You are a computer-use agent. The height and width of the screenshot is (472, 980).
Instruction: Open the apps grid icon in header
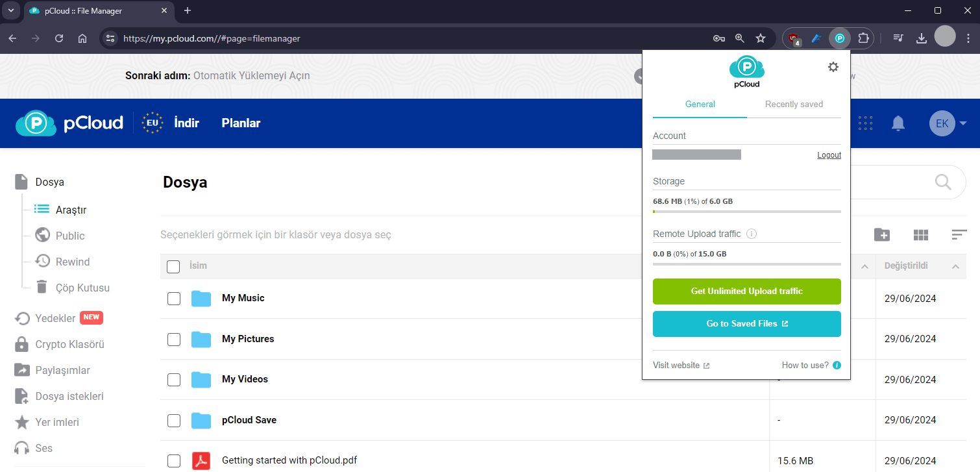pos(865,123)
